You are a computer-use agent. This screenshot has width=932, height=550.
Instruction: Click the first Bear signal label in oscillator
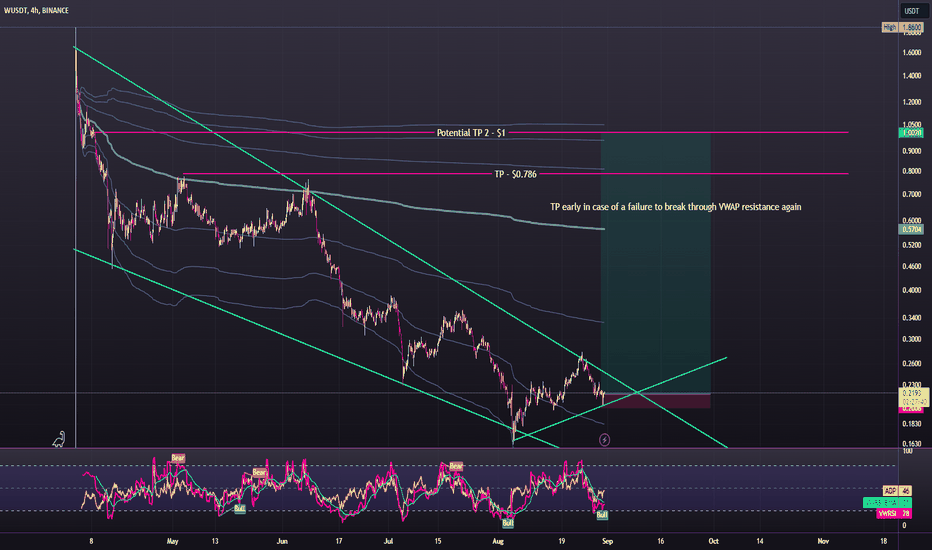178,458
